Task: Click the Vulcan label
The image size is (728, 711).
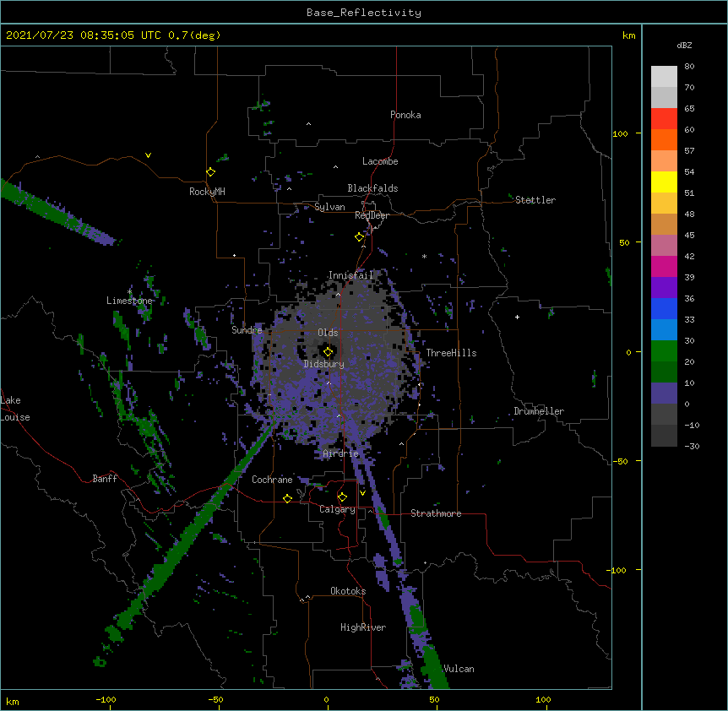Action: pos(459,669)
